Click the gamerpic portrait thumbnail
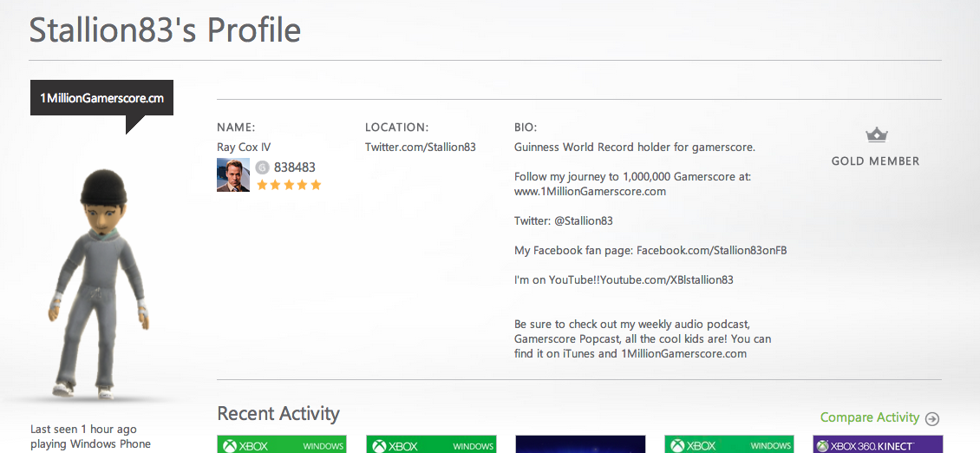The height and width of the screenshot is (453, 980). tap(233, 175)
